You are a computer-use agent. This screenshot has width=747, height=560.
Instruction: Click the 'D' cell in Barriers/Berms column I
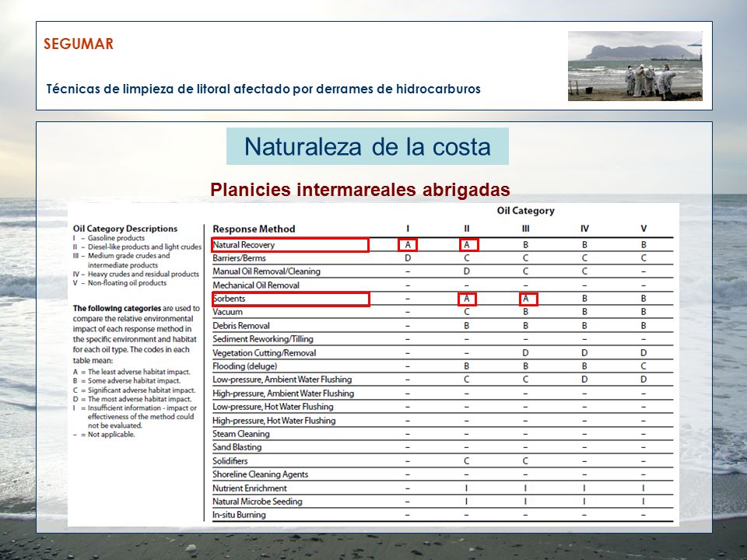408,258
